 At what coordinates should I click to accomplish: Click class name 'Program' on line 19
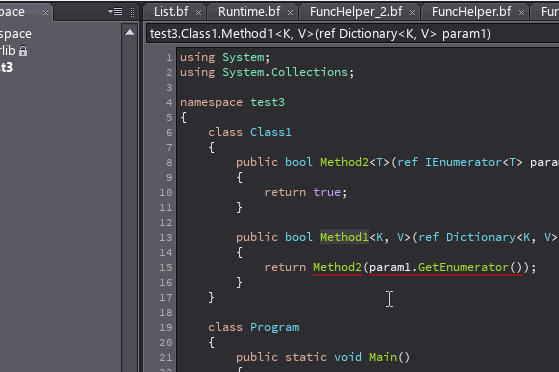[x=275, y=327]
